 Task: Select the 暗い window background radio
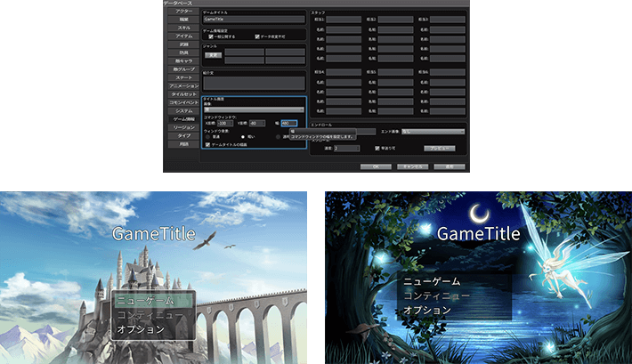coord(242,136)
